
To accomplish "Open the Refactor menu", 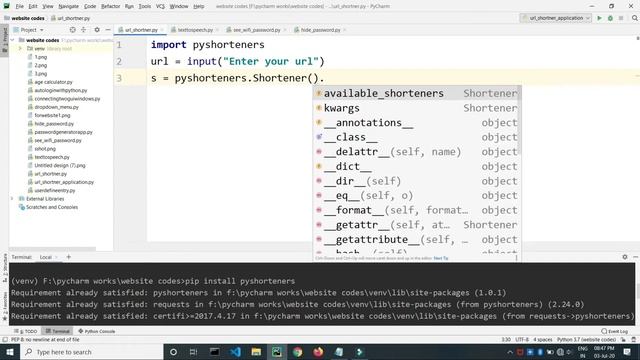I will [110, 6].
